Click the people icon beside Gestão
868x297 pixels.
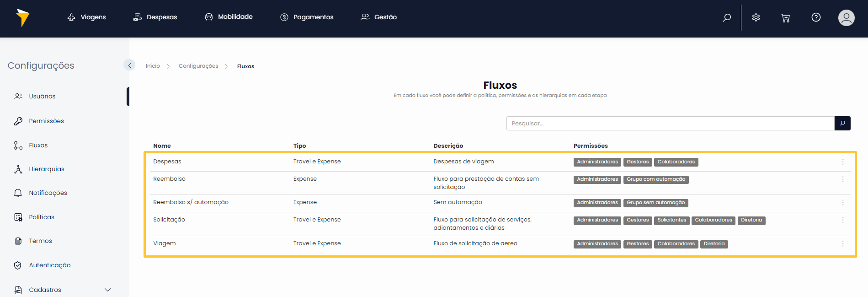[365, 17]
